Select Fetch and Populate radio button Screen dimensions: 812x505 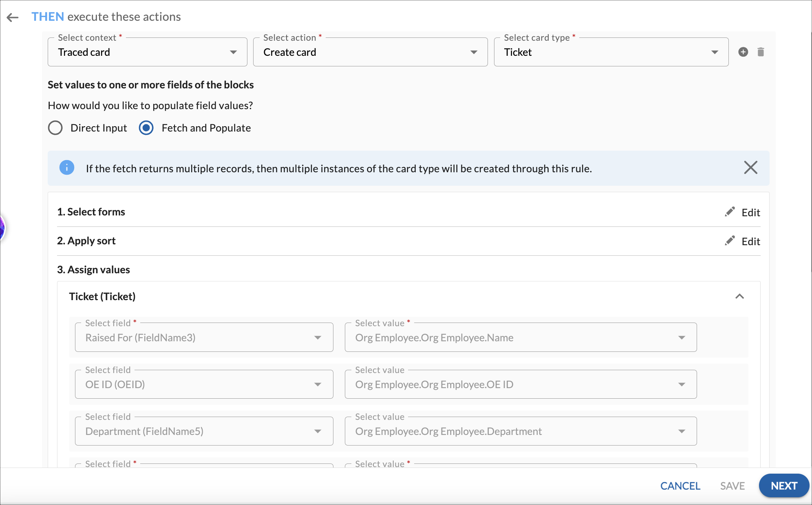[x=146, y=128]
